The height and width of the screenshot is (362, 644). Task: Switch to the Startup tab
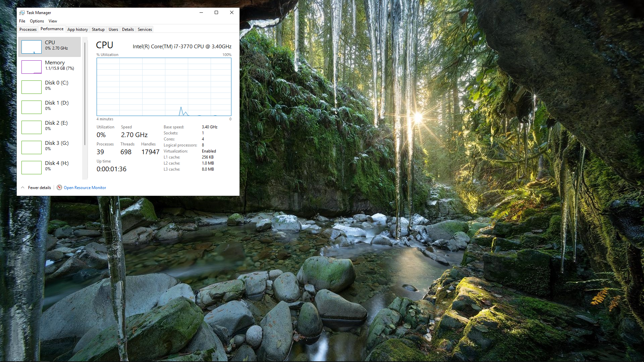click(x=98, y=29)
